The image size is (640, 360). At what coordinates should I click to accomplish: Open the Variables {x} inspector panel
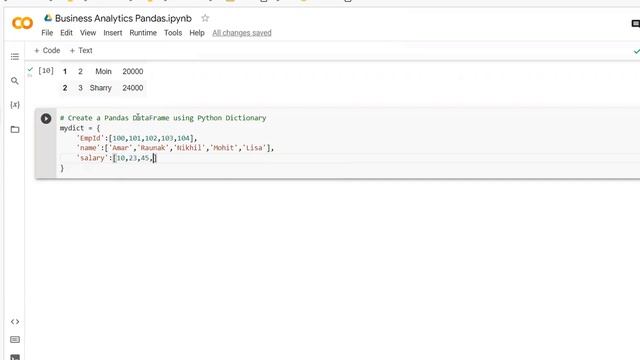15,105
